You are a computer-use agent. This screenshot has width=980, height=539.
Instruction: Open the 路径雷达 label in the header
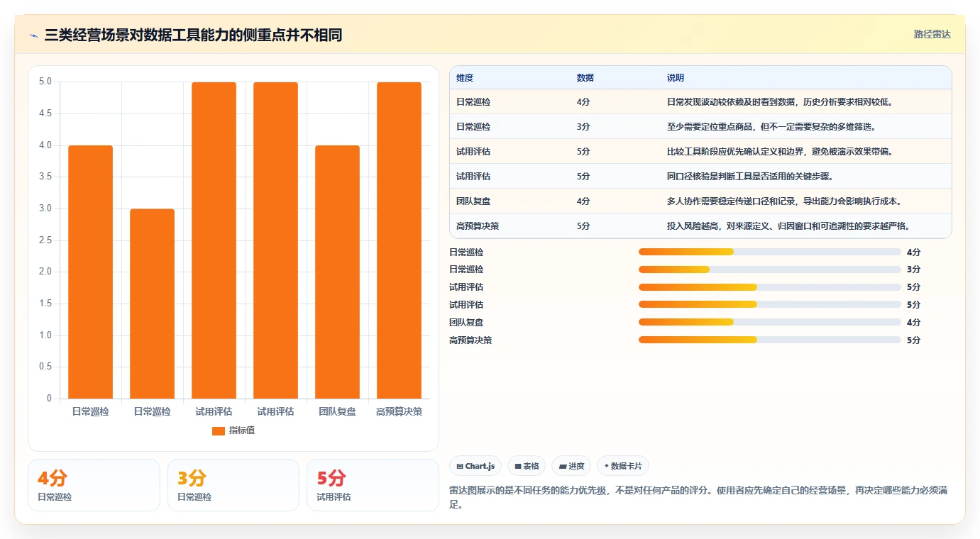tap(932, 34)
